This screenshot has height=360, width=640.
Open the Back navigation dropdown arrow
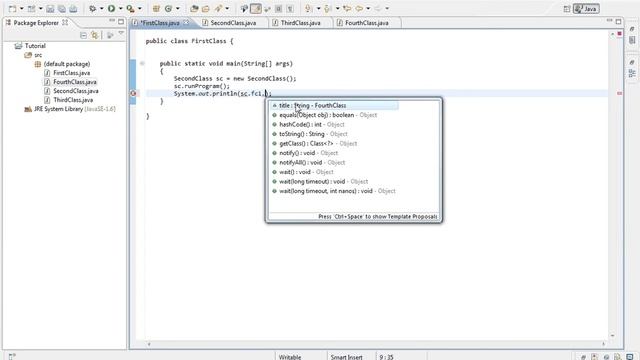(368, 9)
